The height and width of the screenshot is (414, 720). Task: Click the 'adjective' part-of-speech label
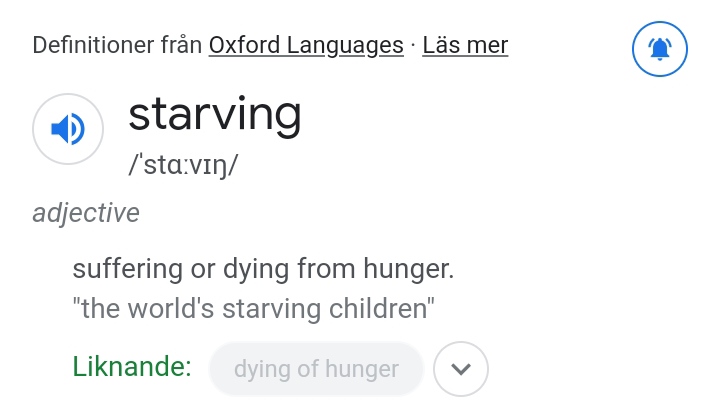[86, 213]
